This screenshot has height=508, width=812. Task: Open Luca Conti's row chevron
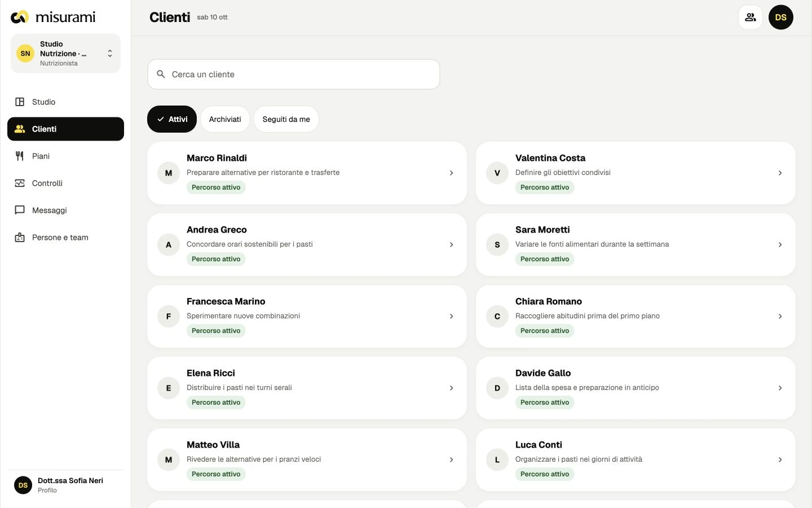click(780, 460)
